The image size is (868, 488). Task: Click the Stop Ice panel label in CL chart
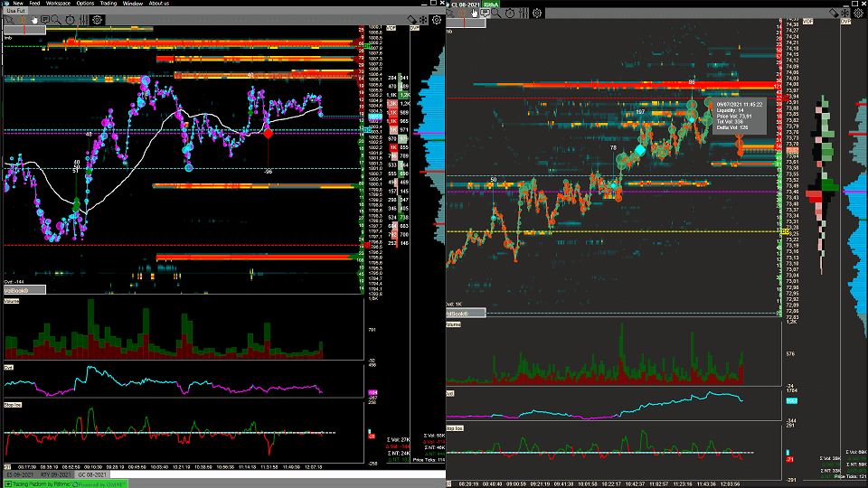[455, 428]
